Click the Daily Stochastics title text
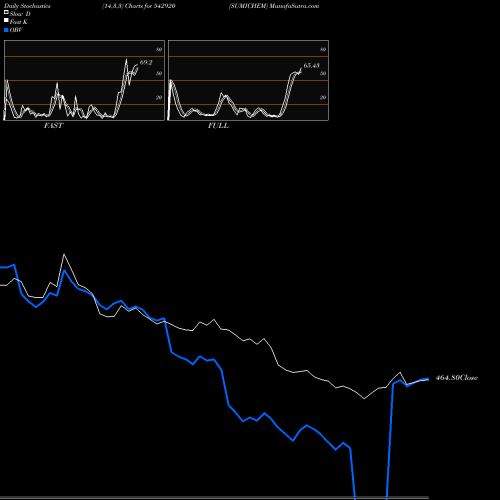This screenshot has width=500, height=500. [x=27, y=6]
